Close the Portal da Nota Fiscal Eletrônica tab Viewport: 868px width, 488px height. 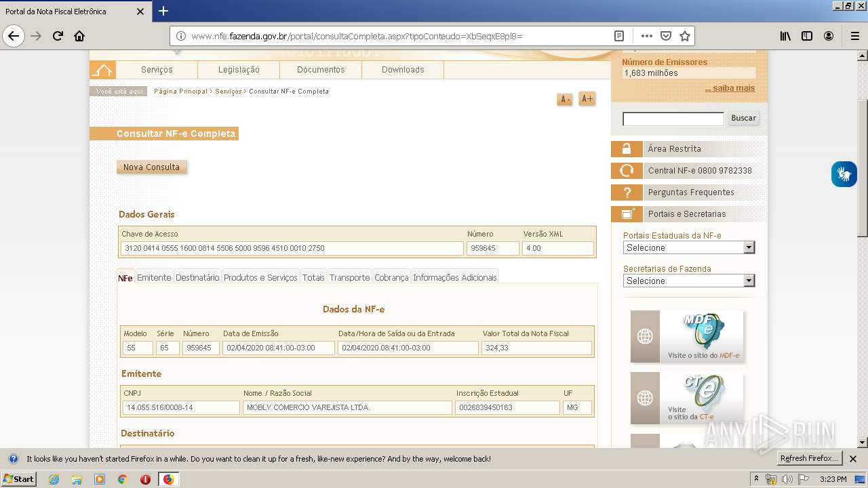140,12
